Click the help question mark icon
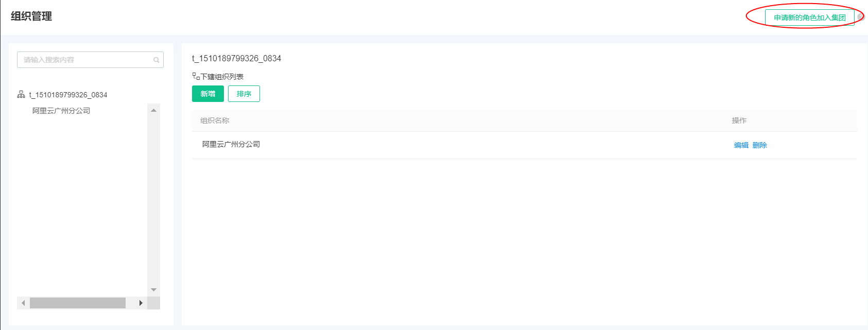Image resolution: width=868 pixels, height=330 pixels. pyautogui.click(x=860, y=17)
